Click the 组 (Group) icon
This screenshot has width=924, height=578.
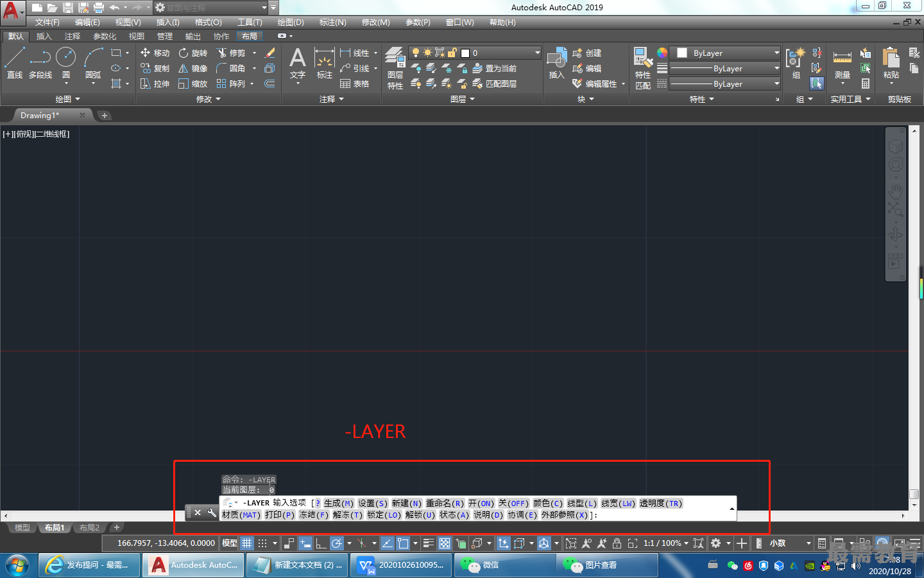tap(796, 63)
